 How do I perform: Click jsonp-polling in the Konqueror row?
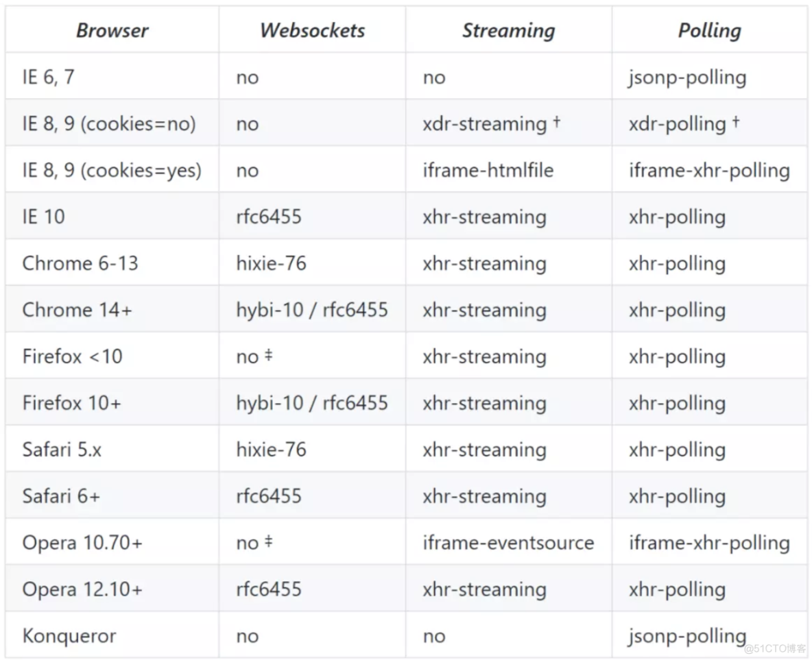pos(686,636)
